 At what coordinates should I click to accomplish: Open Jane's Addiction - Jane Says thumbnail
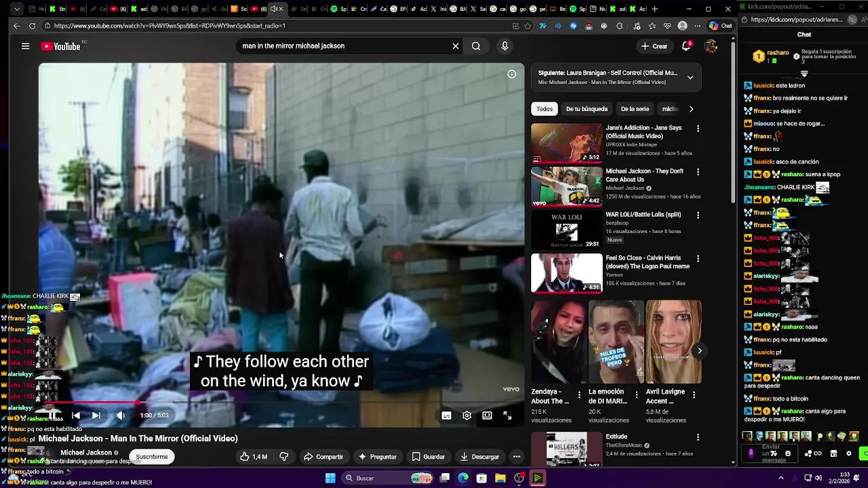[x=567, y=143]
